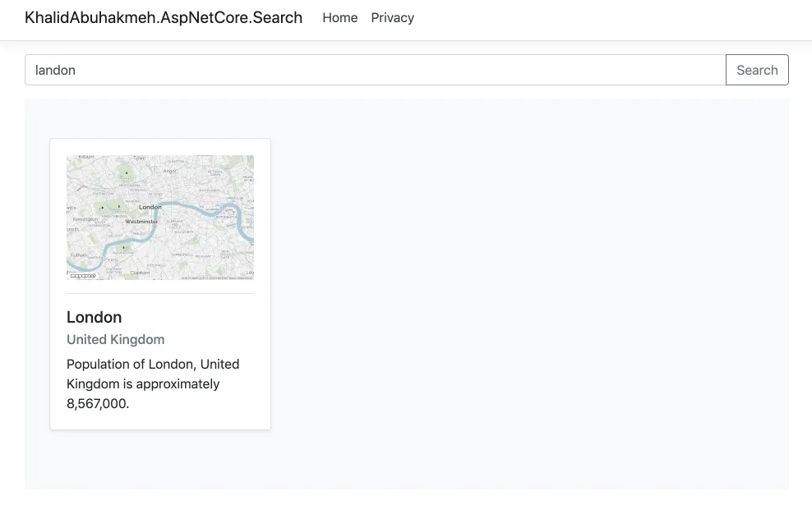
Task: Click the population description text on the London card
Action: point(153,384)
